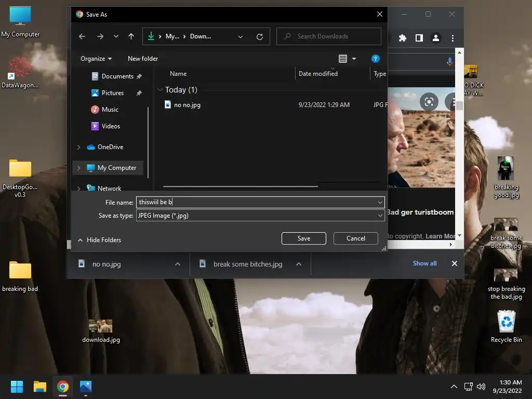
Task: Go up one folder level
Action: (x=131, y=36)
